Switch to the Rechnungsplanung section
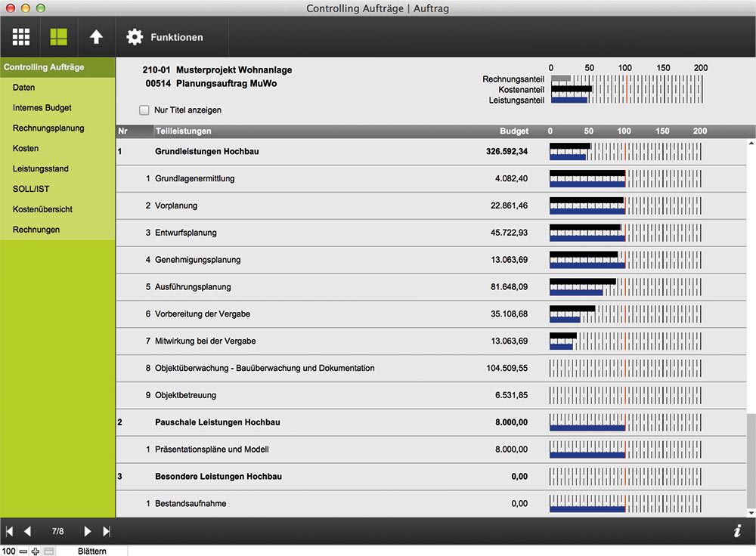 48,128
